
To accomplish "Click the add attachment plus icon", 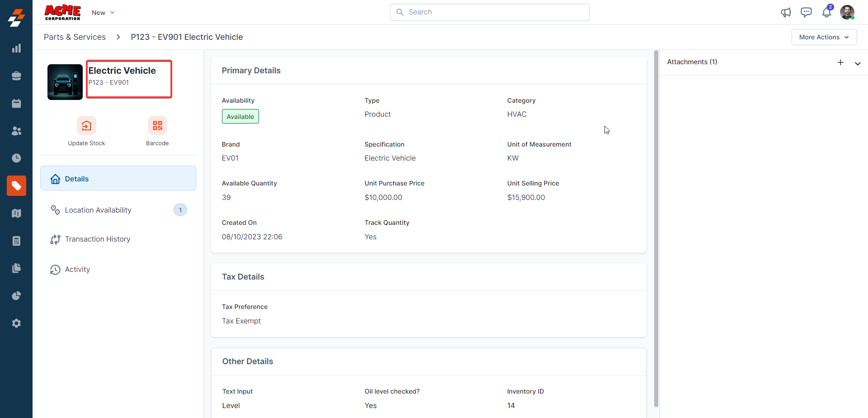I will pos(840,62).
